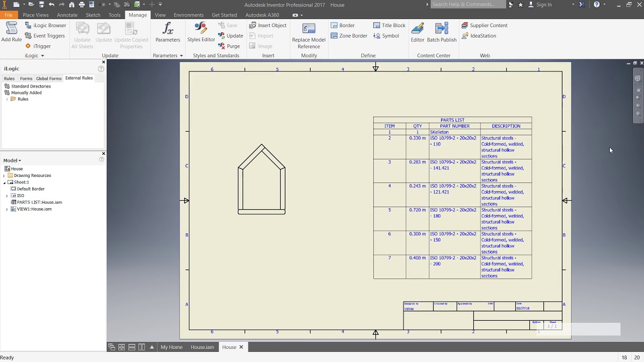Click Batch Publish
The height and width of the screenshot is (362, 644).
point(441,32)
